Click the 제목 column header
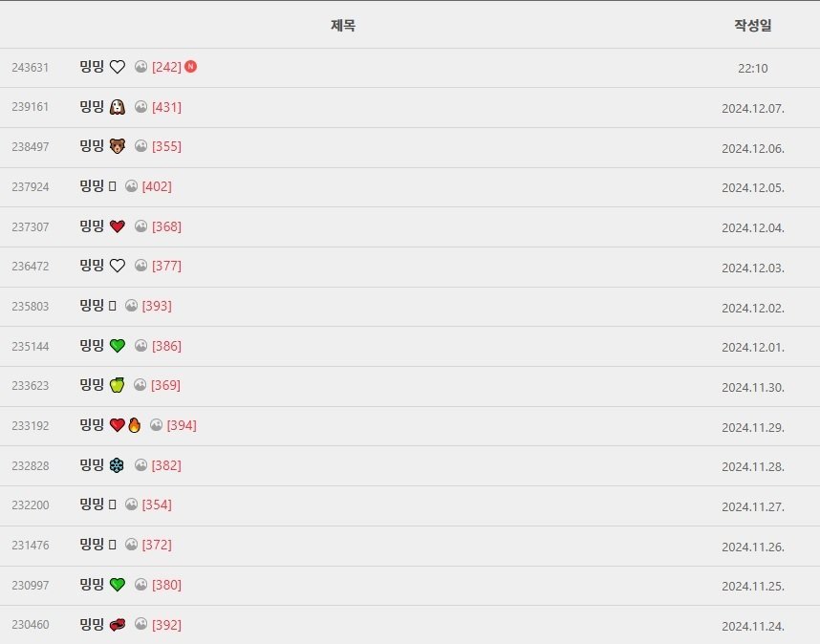820x644 pixels. coord(343,25)
